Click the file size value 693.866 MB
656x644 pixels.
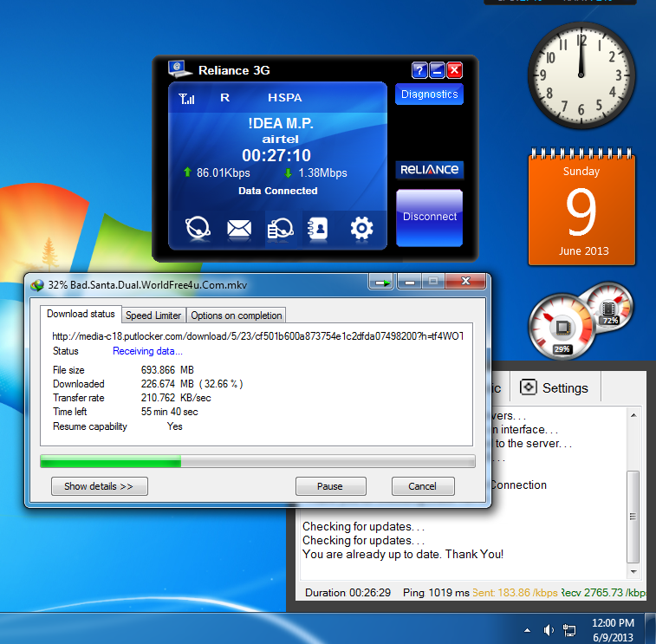pos(167,370)
